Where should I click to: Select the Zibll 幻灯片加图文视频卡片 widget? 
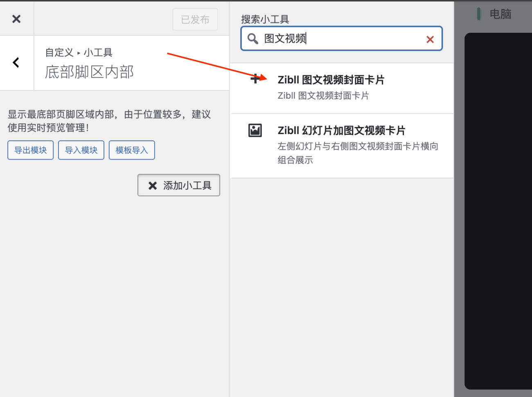342,146
